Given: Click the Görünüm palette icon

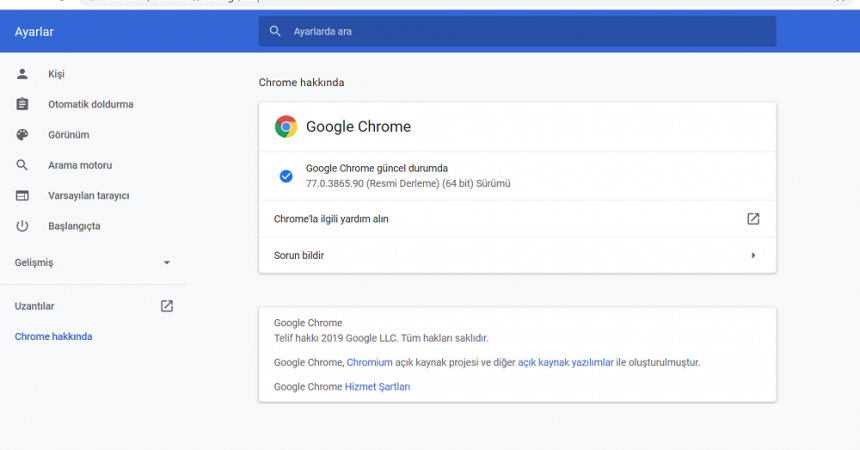Looking at the screenshot, I should [22, 134].
